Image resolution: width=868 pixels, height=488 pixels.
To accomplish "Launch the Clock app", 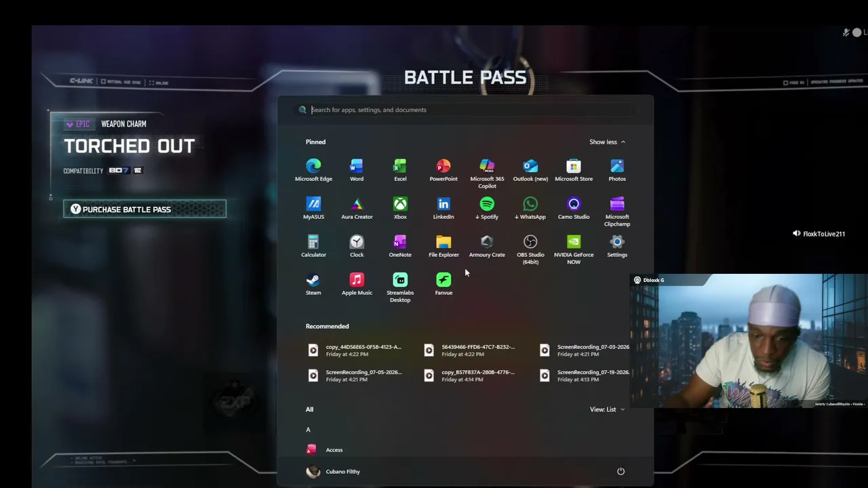I will [x=357, y=246].
